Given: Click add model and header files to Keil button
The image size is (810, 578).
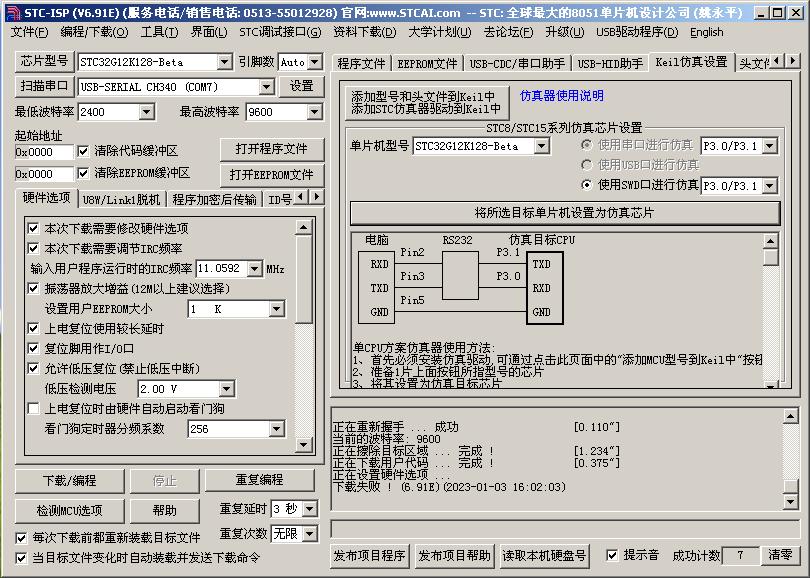Looking at the screenshot, I should (x=426, y=102).
